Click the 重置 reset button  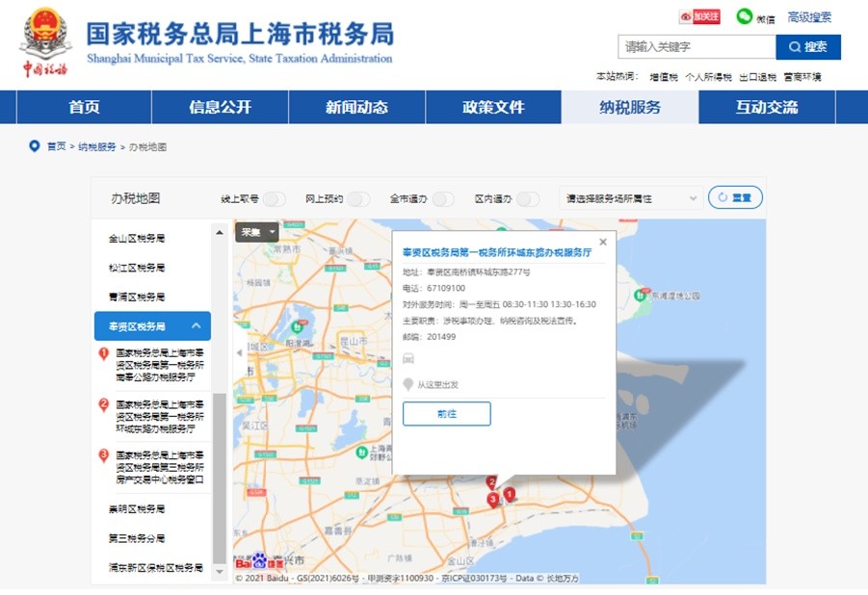click(735, 197)
